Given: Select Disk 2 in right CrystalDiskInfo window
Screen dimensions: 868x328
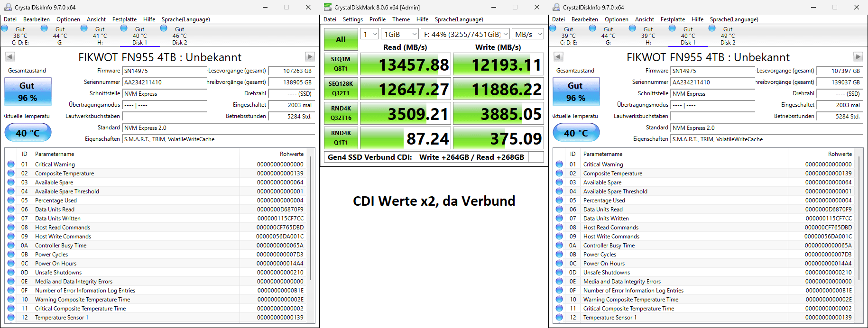Looking at the screenshot, I should [x=728, y=36].
